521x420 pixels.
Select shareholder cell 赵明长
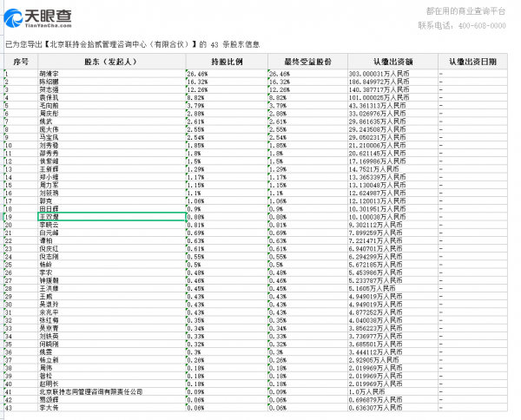(111, 384)
